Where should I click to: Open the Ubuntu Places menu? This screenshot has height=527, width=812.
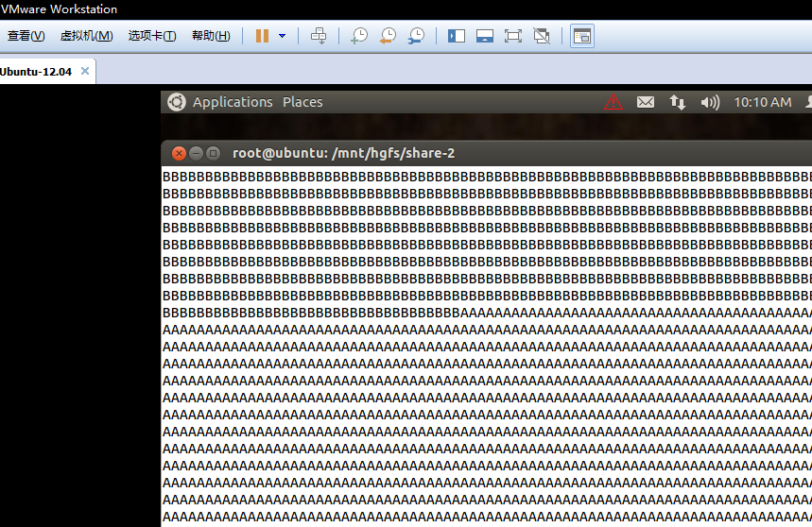click(302, 102)
